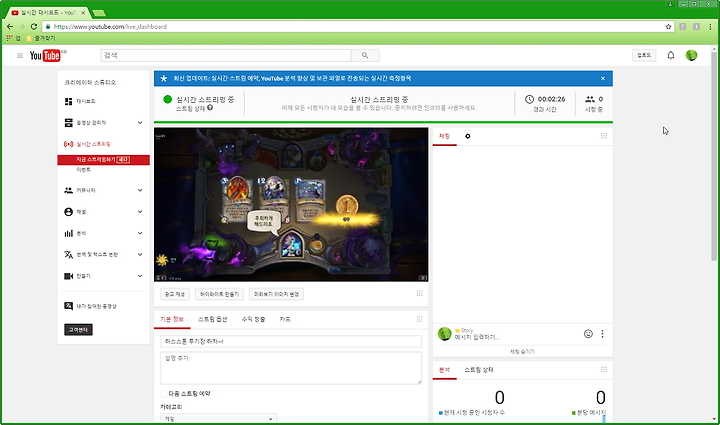Click the browser address bar
The height and width of the screenshot is (425, 720).
[x=358, y=27]
